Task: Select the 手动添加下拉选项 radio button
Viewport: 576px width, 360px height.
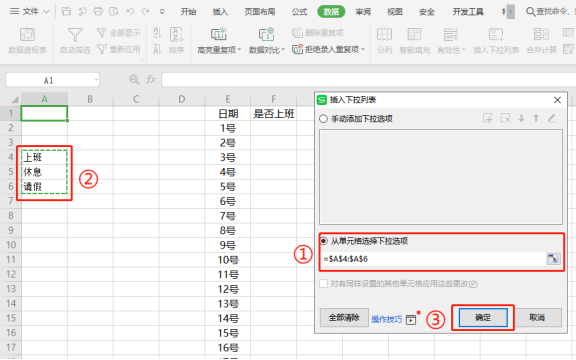Action: pos(323,119)
